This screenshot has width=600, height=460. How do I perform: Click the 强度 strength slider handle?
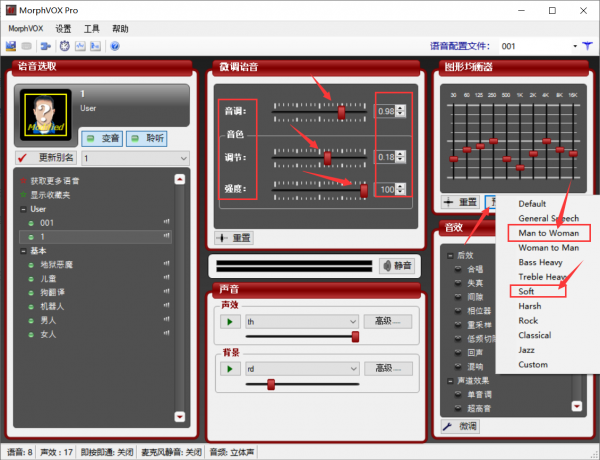tap(364, 190)
